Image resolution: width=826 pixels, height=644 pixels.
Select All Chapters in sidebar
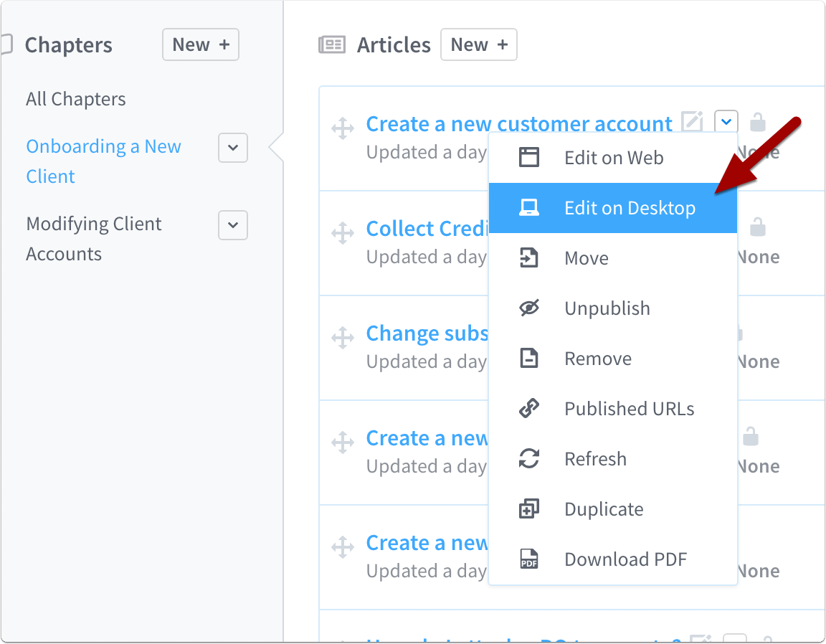76,99
